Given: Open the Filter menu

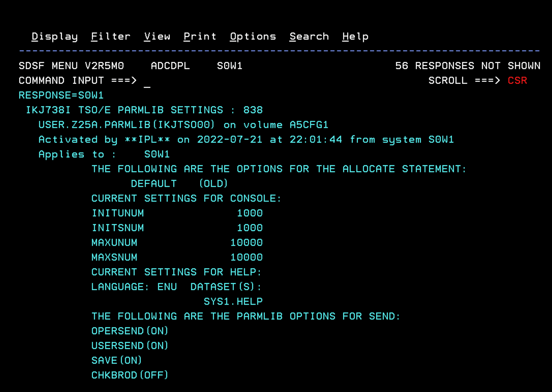Looking at the screenshot, I should pos(110,36).
